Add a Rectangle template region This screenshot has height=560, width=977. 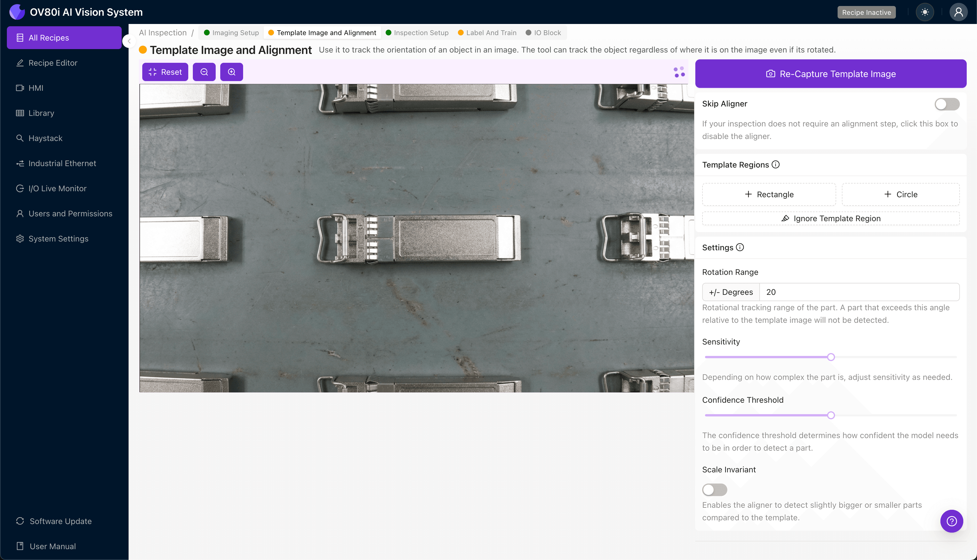click(x=769, y=194)
